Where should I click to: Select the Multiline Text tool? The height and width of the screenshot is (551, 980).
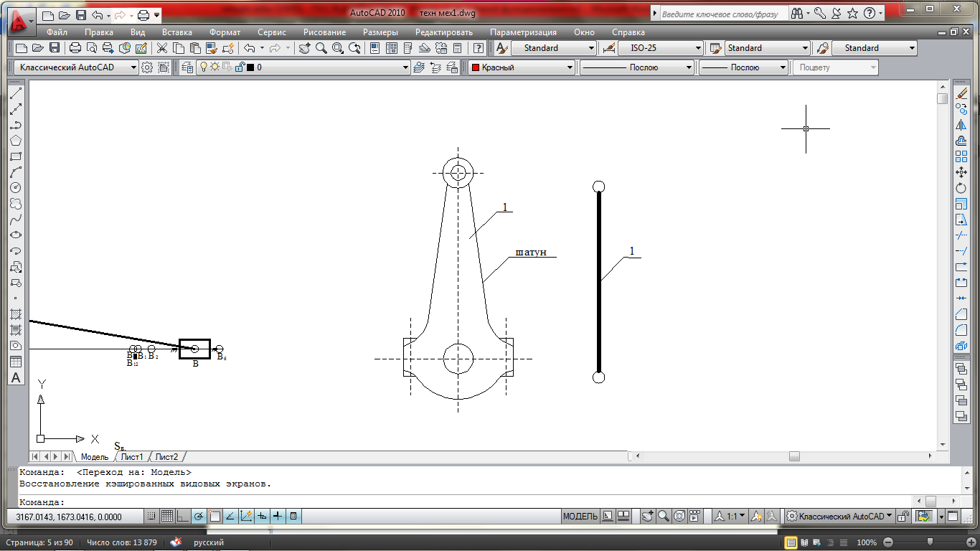(x=15, y=378)
